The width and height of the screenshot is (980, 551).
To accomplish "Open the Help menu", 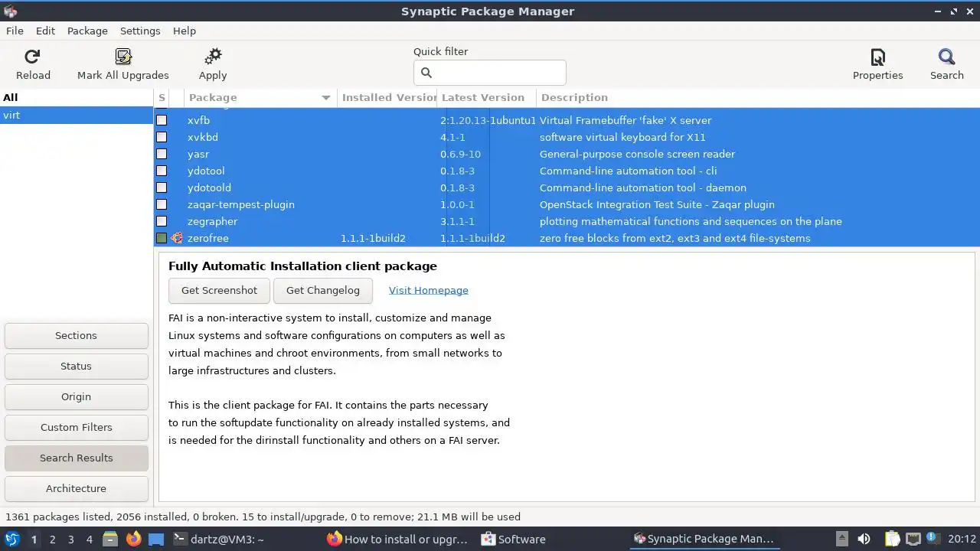I will (x=185, y=31).
